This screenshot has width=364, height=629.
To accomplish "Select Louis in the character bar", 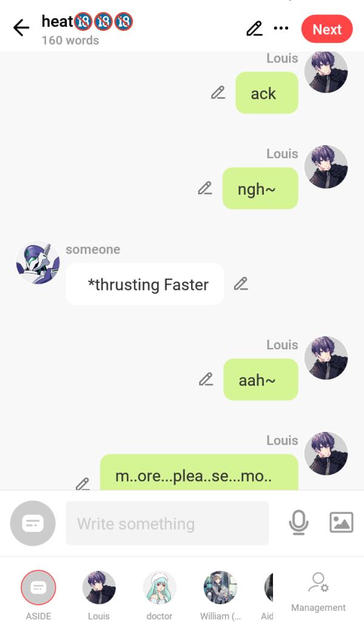I will click(99, 595).
